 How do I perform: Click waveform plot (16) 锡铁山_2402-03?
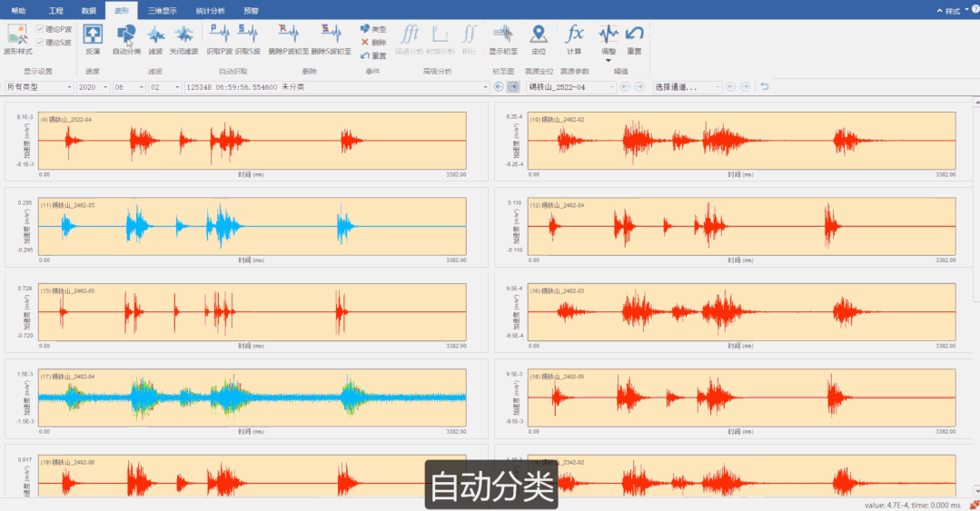[x=741, y=311]
